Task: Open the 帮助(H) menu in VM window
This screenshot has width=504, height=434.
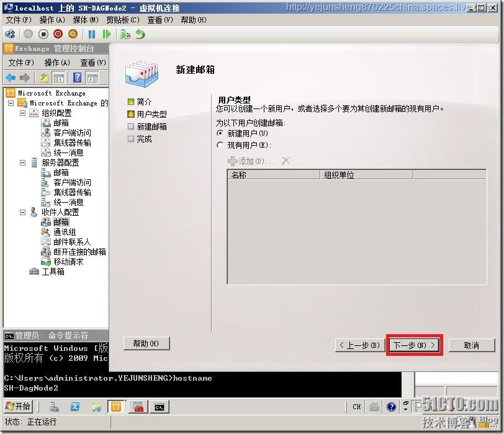Action: (194, 20)
